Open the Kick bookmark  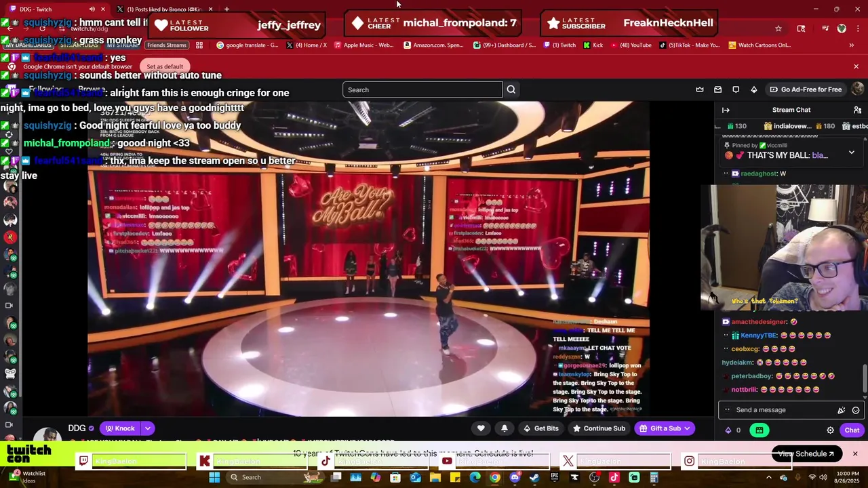(593, 45)
